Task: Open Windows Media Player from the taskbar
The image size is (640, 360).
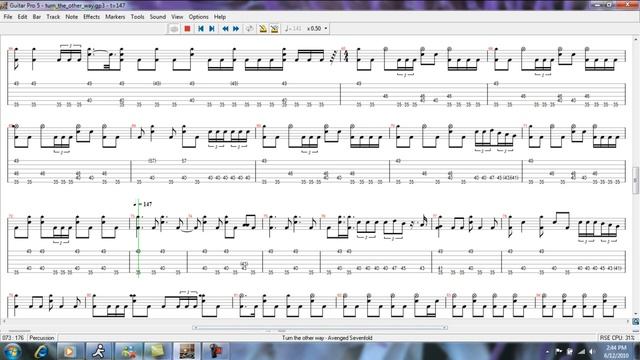Action: pos(69,351)
